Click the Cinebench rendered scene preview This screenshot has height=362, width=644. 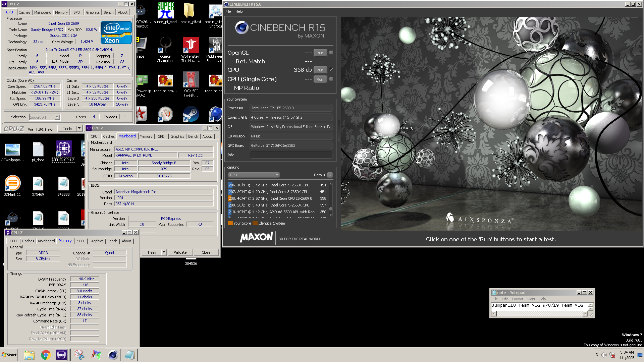[491, 124]
